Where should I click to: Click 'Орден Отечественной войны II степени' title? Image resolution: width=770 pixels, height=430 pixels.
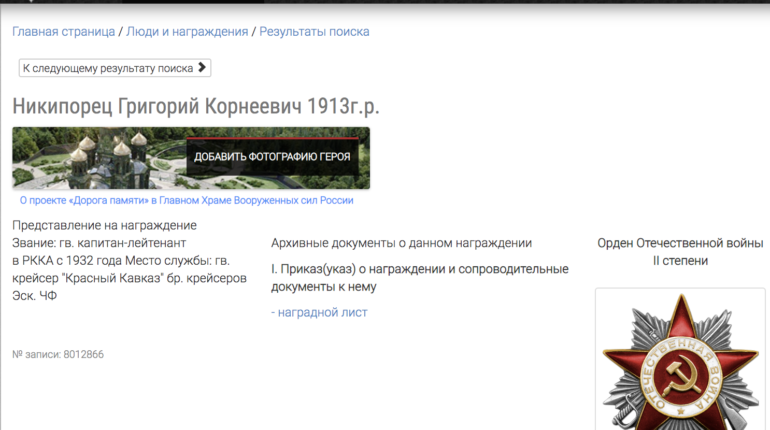680,252
